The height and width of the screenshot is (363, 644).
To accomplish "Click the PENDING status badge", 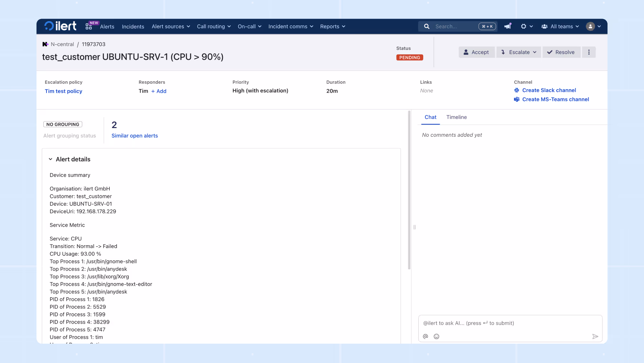I will click(x=410, y=58).
